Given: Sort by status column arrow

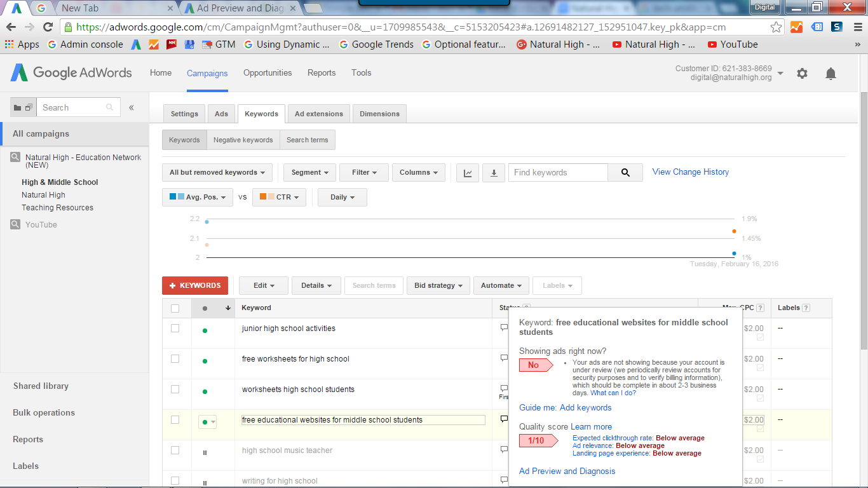Looking at the screenshot, I should tap(227, 308).
